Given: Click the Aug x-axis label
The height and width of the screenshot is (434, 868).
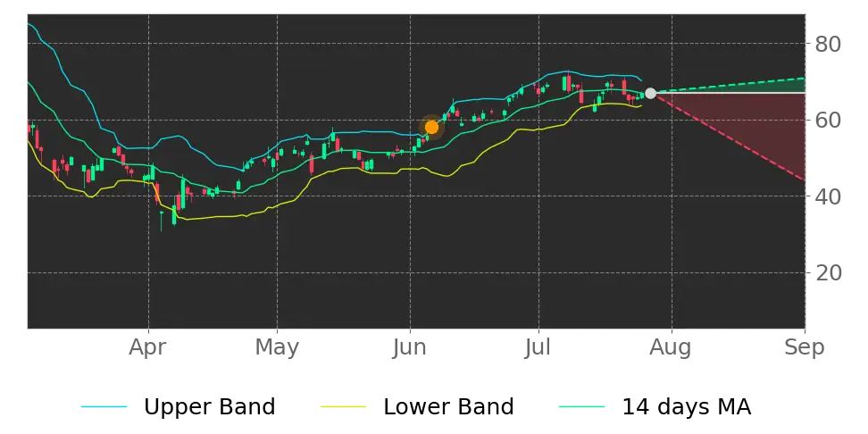Looking at the screenshot, I should (672, 347).
